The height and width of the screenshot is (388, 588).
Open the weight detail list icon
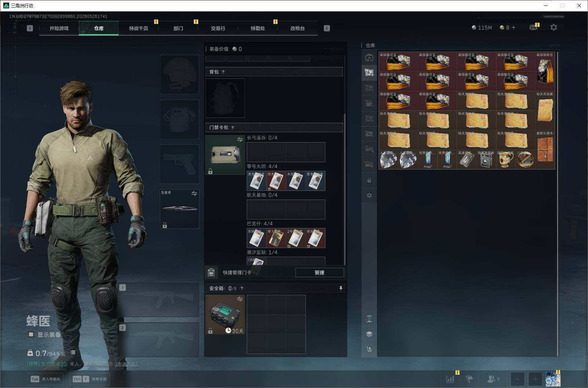coord(73,353)
